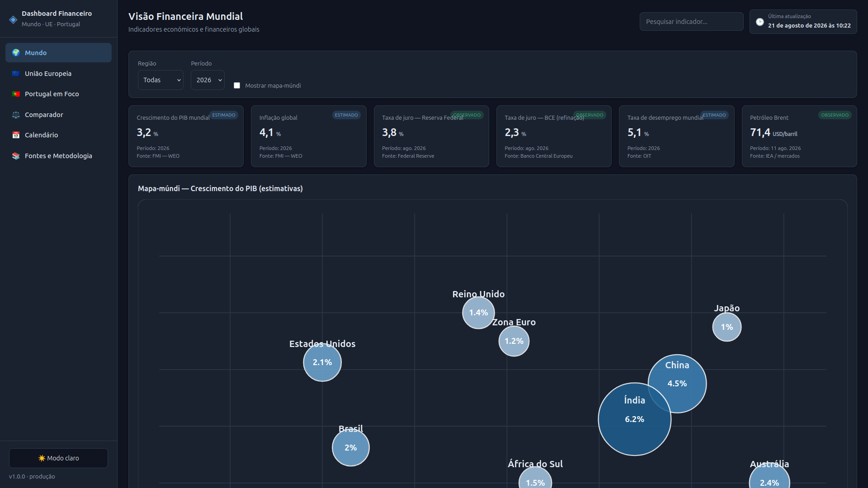The width and height of the screenshot is (868, 488).
Task: Click the Reino Unido 1.4% bubble
Action: 478,313
